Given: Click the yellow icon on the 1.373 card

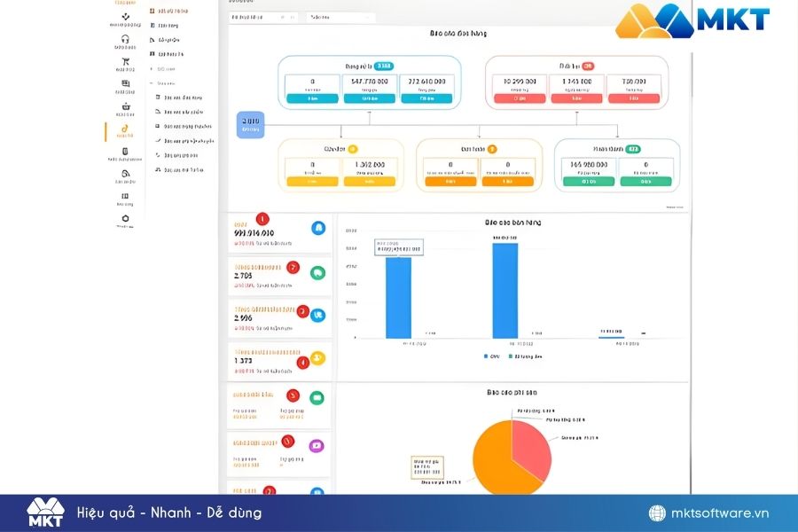Looking at the screenshot, I should (x=318, y=357).
